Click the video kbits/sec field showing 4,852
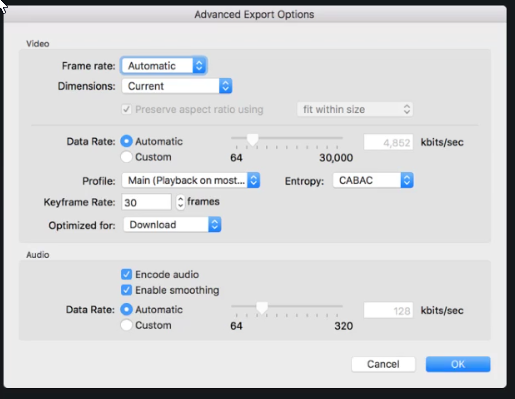Screen dimensions: 515x399 click(x=388, y=142)
